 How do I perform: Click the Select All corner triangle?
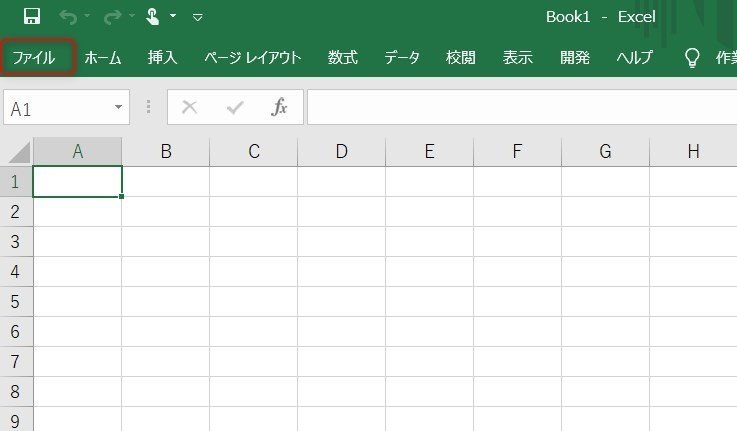(x=18, y=152)
